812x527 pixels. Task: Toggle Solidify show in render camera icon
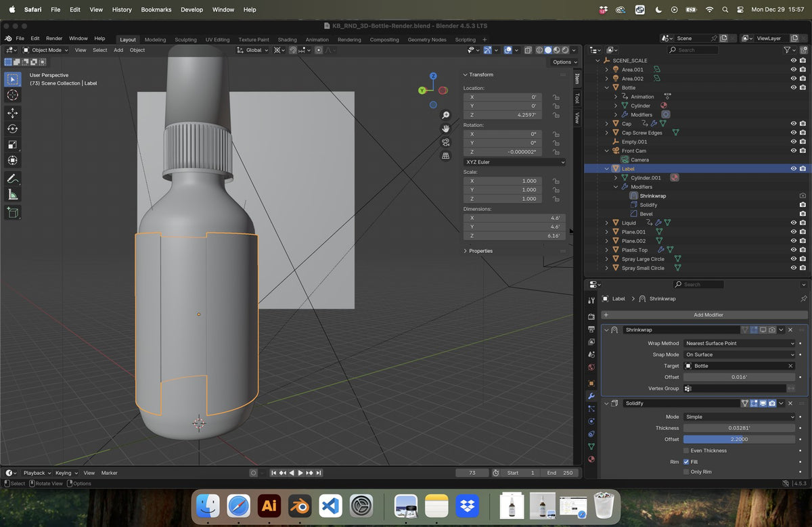pos(772,403)
